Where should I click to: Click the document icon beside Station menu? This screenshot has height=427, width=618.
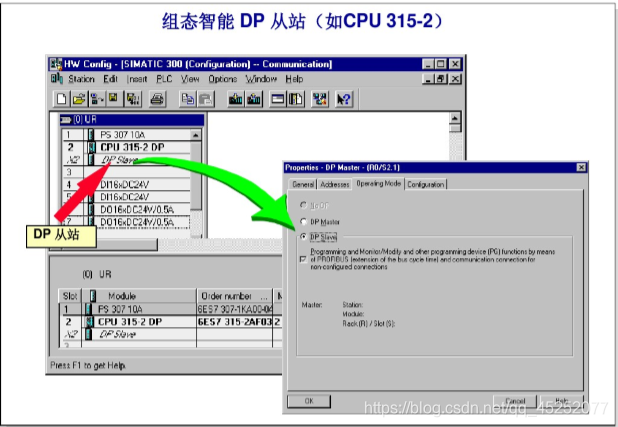click(x=56, y=78)
